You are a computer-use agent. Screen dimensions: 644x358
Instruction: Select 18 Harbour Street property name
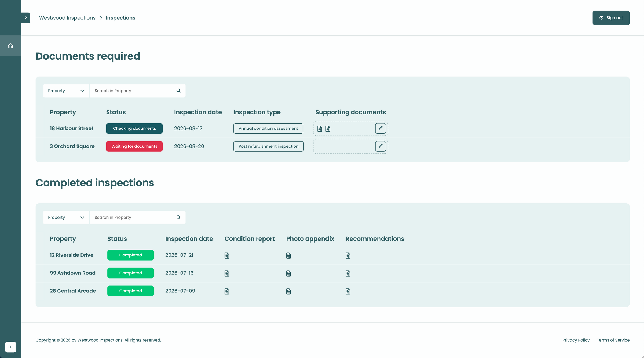pos(72,128)
